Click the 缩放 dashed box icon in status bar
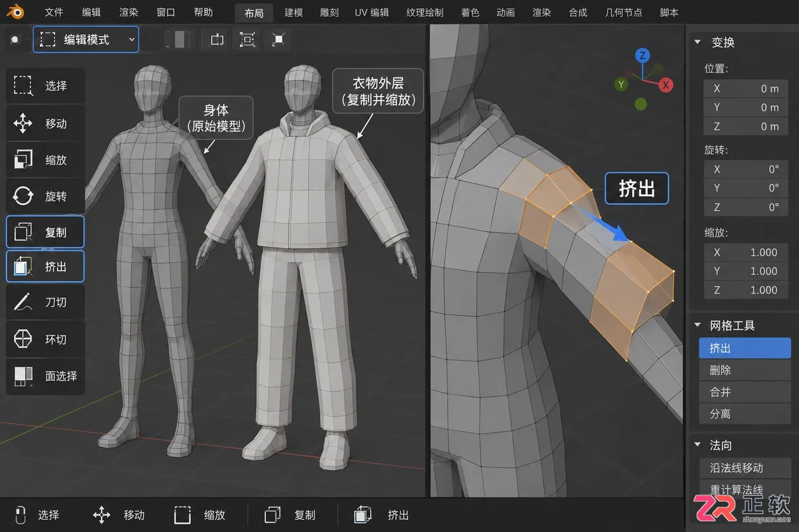The width and height of the screenshot is (799, 532). tap(183, 515)
